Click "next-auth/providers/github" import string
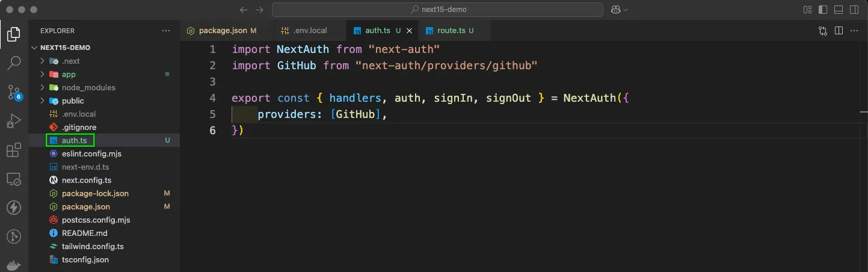 (x=446, y=65)
